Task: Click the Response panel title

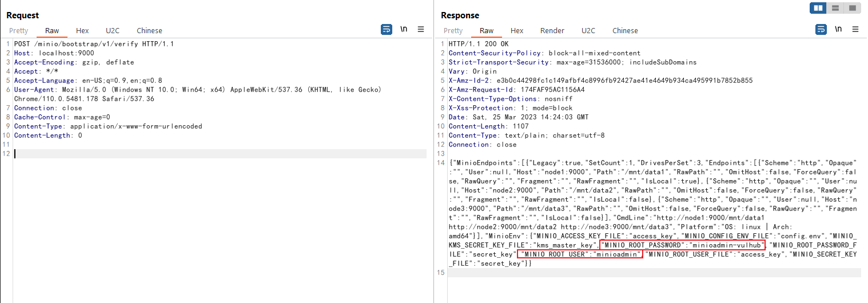Action: (460, 15)
